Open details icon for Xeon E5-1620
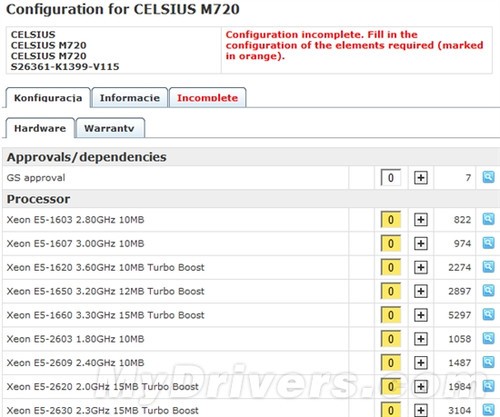Viewport: 500px width, 417px height. (x=488, y=267)
